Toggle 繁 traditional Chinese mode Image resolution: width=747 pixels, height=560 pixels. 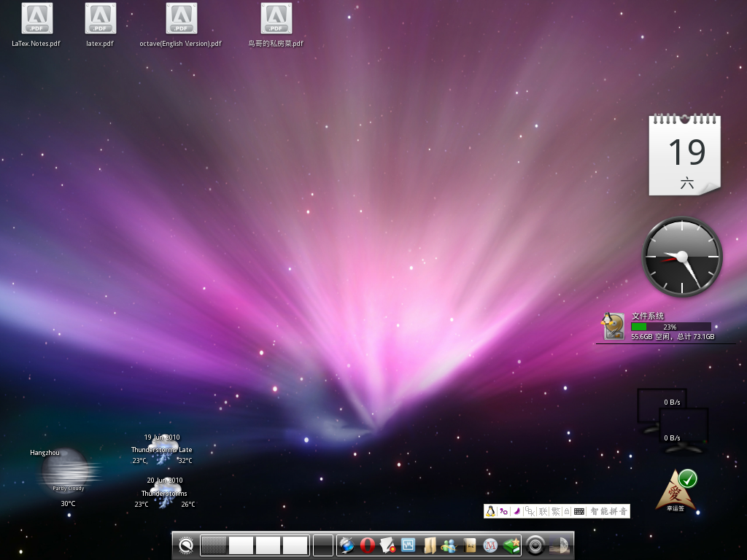pyautogui.click(x=555, y=511)
